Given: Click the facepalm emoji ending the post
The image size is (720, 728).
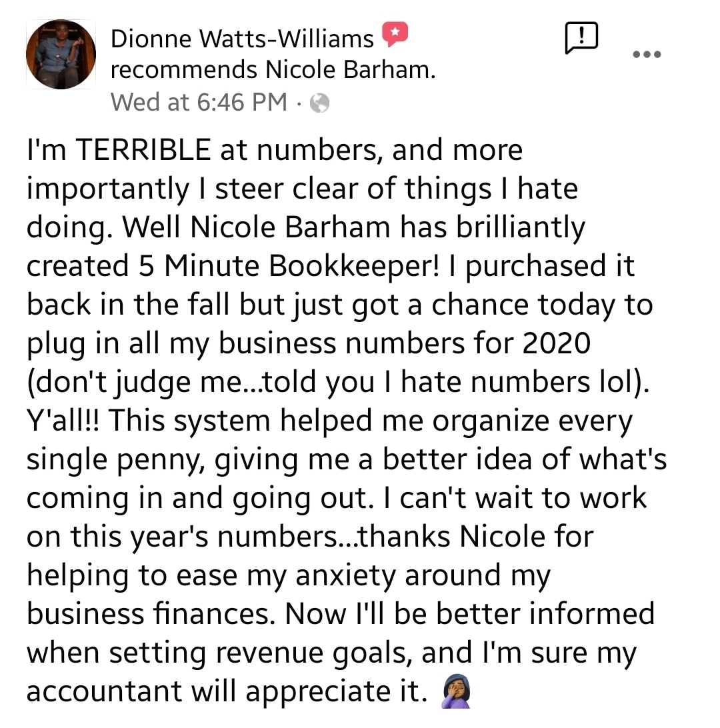Looking at the screenshot, I should point(457,695).
